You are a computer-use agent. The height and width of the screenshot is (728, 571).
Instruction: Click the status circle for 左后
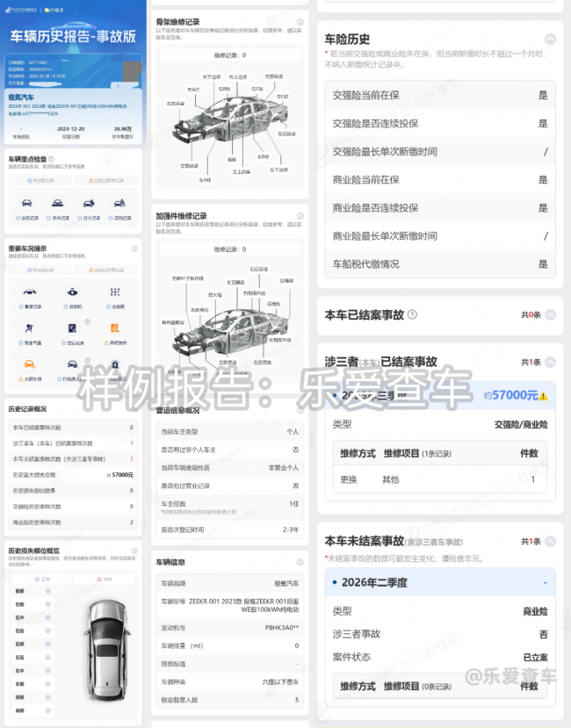click(x=47, y=658)
